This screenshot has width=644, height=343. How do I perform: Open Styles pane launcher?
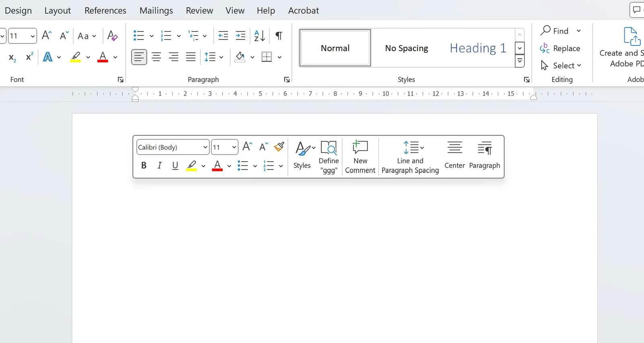pyautogui.click(x=526, y=80)
